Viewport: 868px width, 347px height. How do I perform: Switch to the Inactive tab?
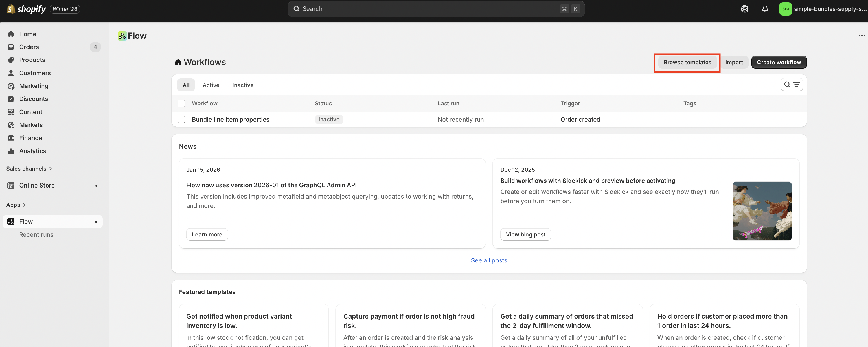(x=243, y=85)
